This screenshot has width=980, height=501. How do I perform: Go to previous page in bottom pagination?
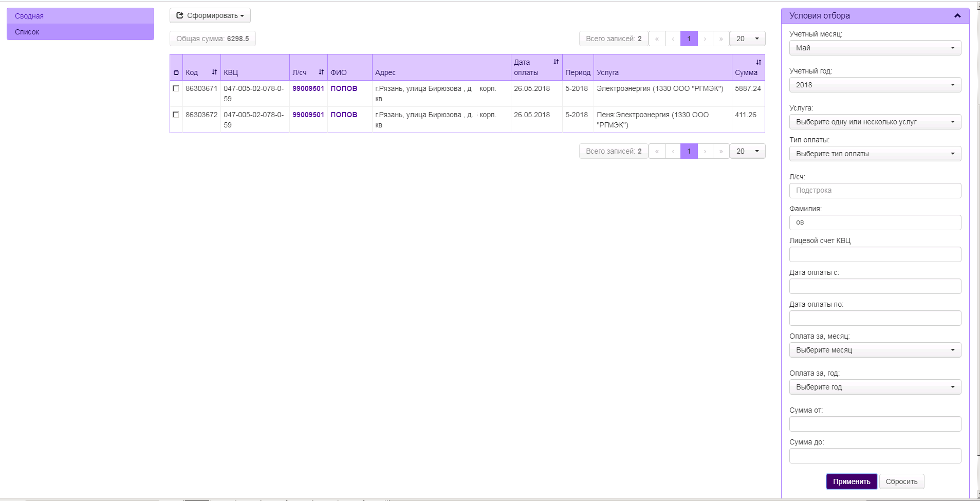(673, 151)
